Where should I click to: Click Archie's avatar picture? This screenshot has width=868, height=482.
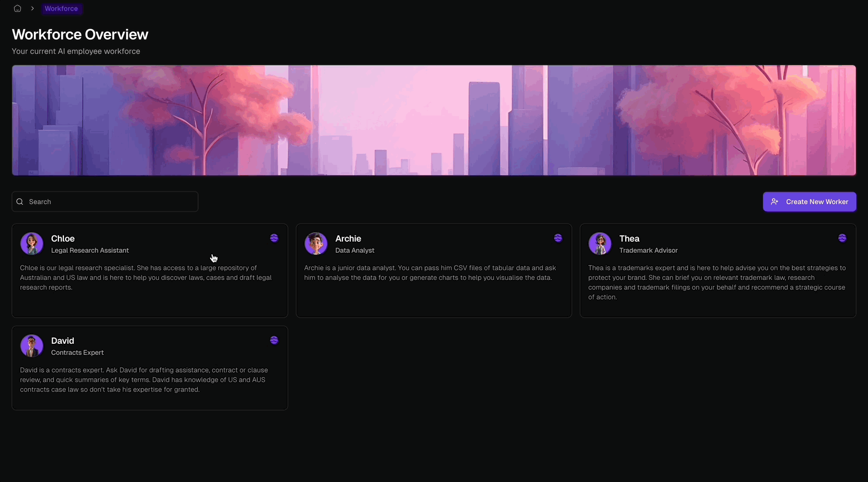(x=316, y=243)
